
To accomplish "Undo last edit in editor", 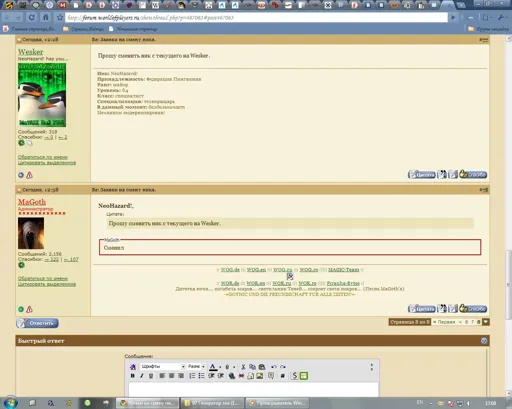I will (274, 367).
